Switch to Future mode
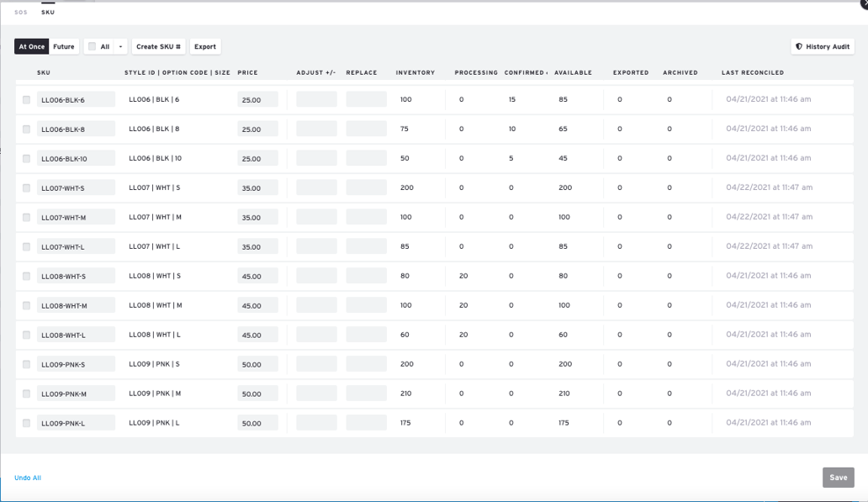Image resolution: width=868 pixels, height=502 pixels. [63, 46]
